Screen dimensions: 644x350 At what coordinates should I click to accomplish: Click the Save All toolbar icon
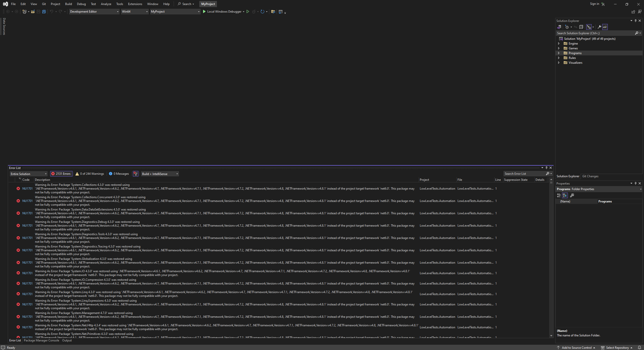44,12
